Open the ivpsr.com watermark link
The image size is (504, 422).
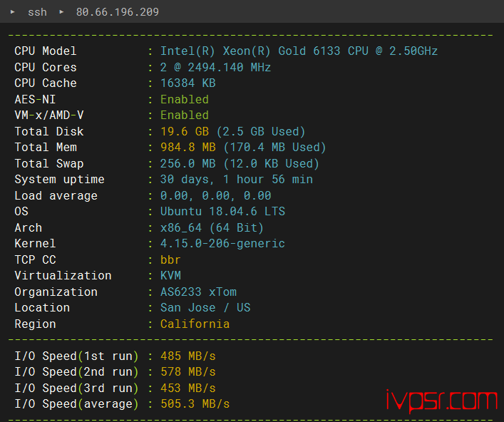tap(442, 401)
